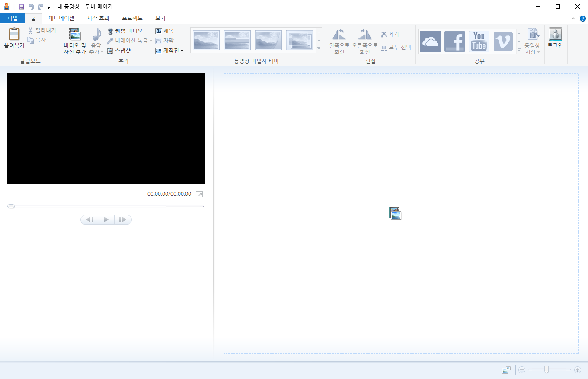The width and height of the screenshot is (588, 379).
Task: Share to Facebook via its icon
Action: (x=454, y=41)
